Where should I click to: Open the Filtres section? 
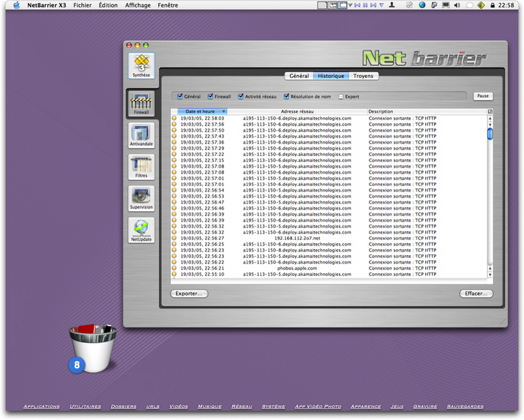[141, 166]
